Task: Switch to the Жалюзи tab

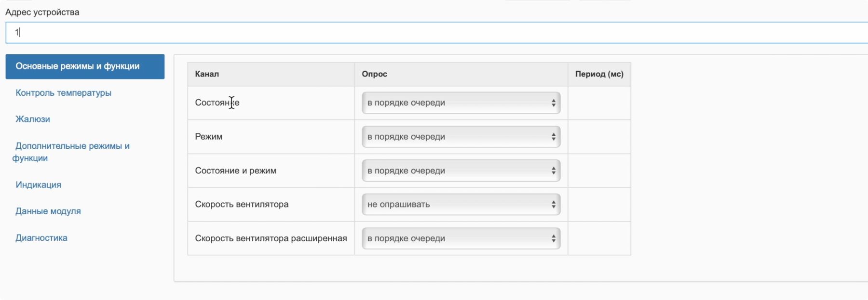Action: tap(33, 119)
